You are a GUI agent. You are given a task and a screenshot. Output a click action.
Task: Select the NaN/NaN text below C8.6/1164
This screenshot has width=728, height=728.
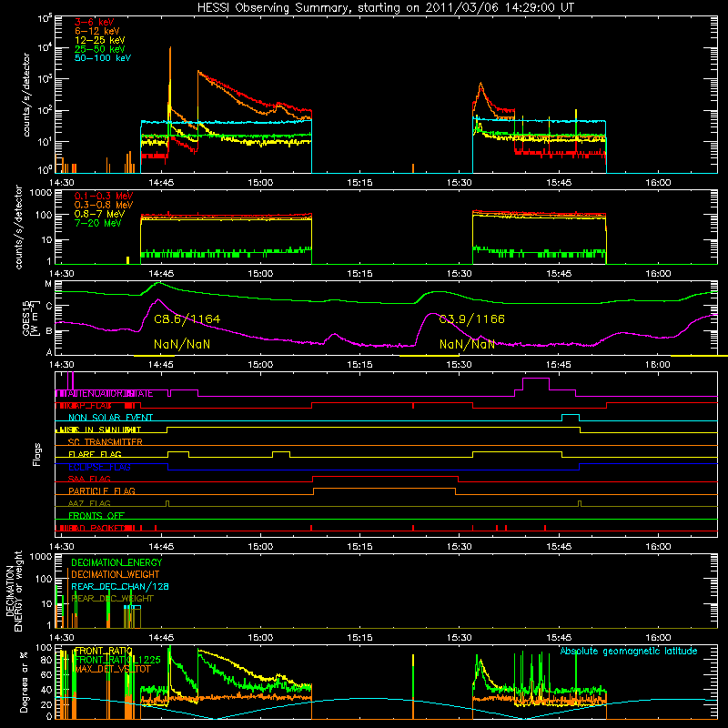coord(182,344)
